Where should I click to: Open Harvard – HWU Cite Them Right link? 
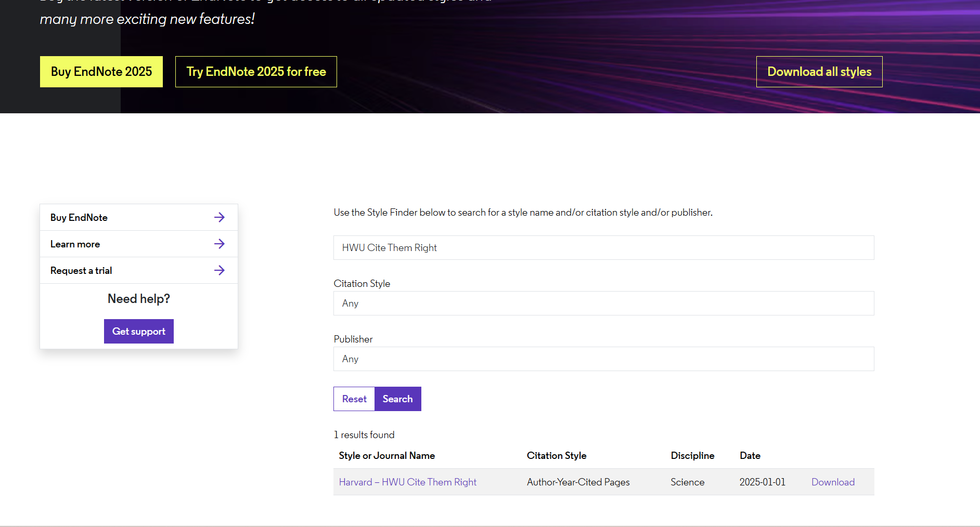(408, 482)
